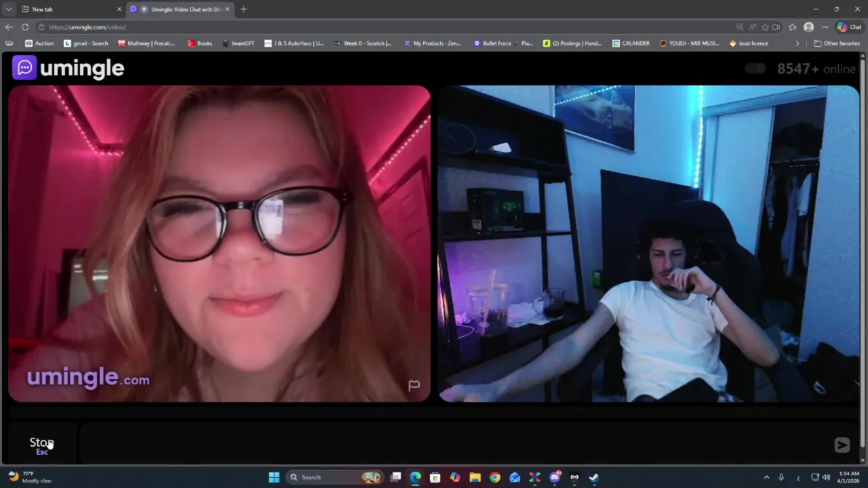Viewport: 868px width, 488px height.
Task: Close the New tab browser tab
Action: (119, 9)
